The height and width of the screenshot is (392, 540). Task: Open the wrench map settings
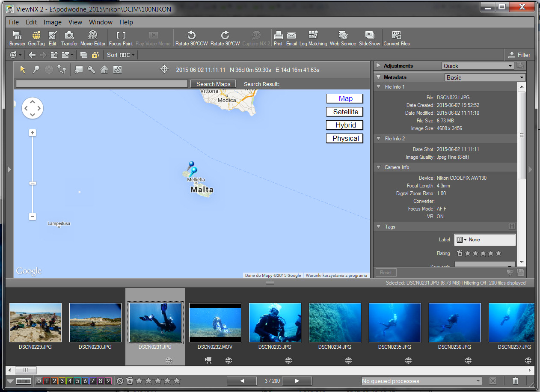point(91,69)
